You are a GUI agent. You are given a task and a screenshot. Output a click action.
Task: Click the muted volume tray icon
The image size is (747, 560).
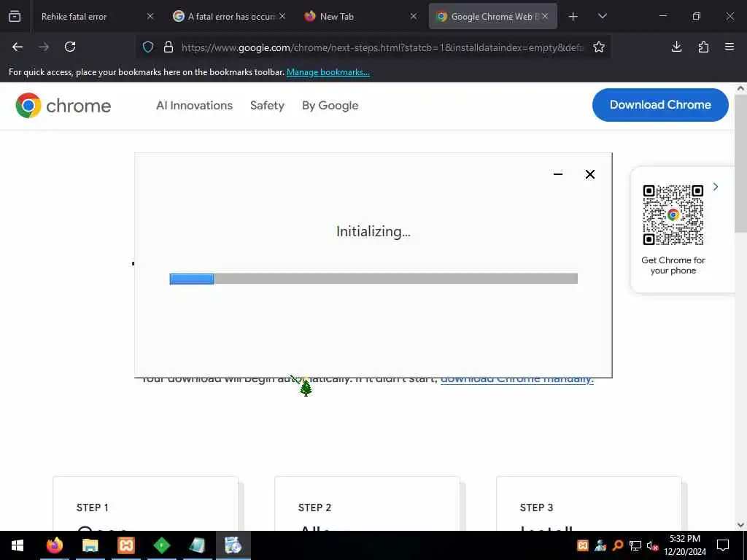point(652,545)
